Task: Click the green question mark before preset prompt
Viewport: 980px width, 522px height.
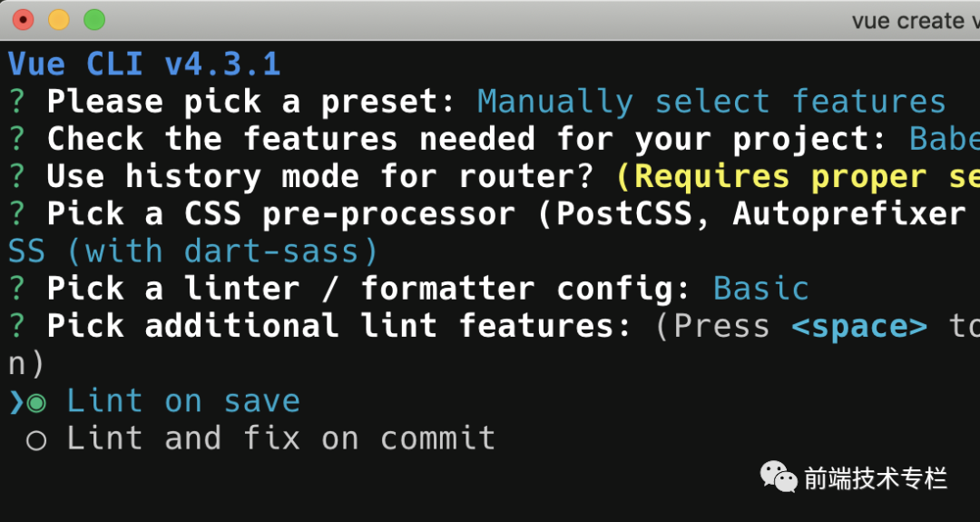Action: point(17,102)
